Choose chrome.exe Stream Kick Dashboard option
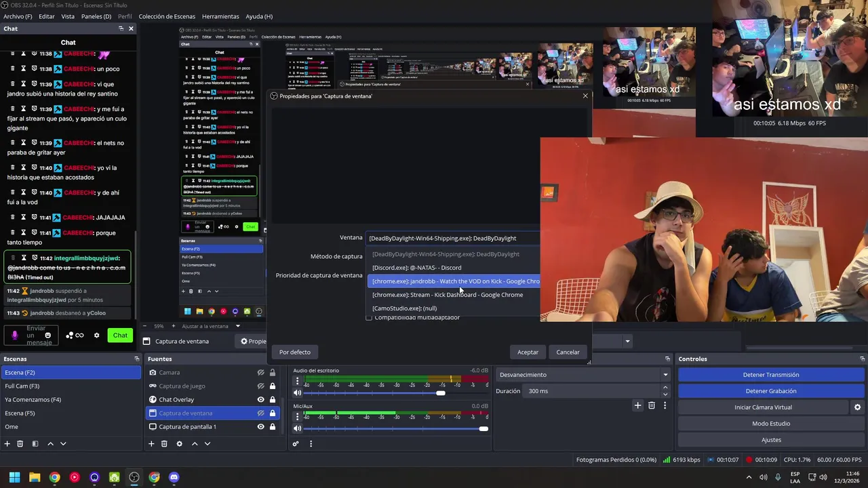 click(453, 295)
